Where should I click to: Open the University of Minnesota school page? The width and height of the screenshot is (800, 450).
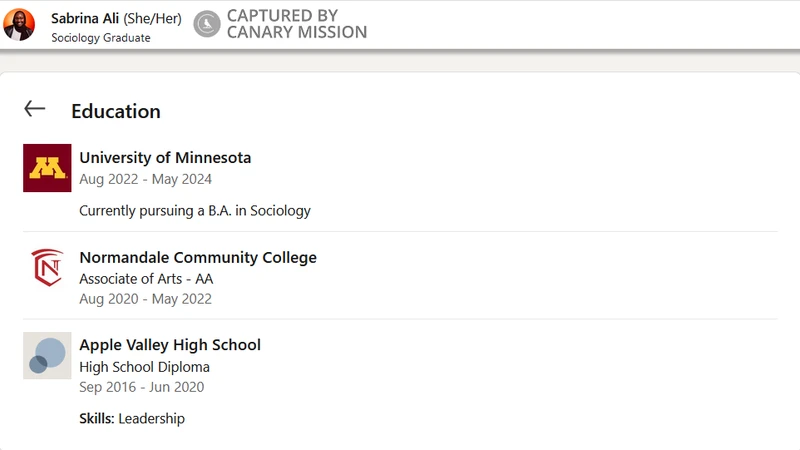click(165, 158)
